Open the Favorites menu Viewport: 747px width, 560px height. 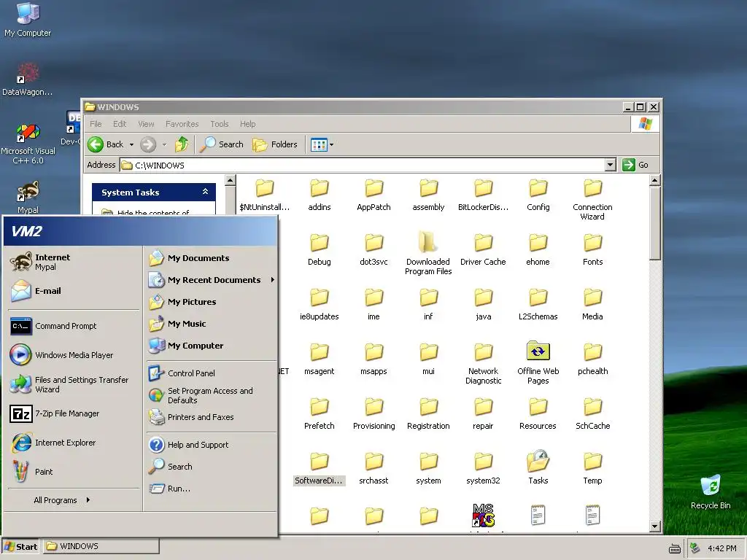182,124
